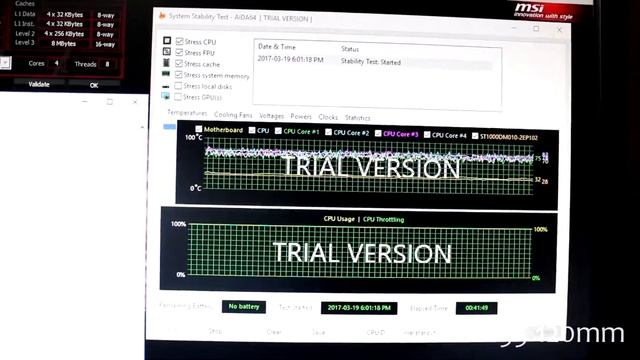Click the memory module icon beside Stress system memory
The height and width of the screenshot is (360, 640).
coord(166,74)
